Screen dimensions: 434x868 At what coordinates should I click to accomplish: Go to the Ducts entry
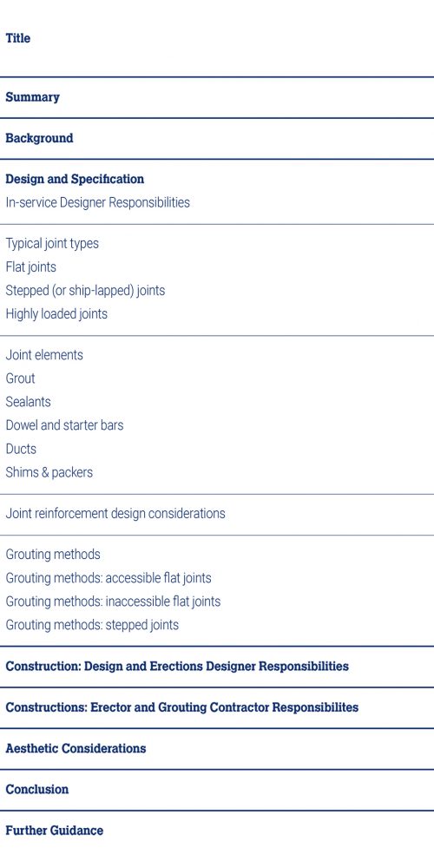21,449
